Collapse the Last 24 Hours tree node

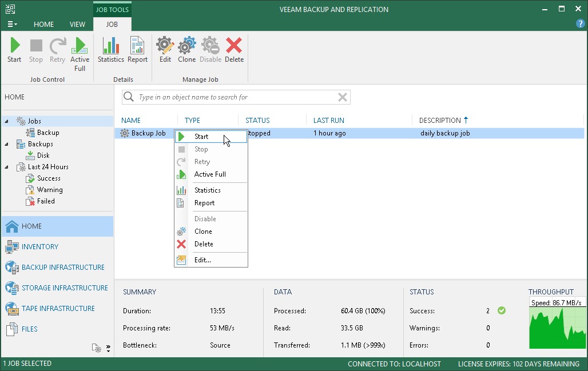6,167
